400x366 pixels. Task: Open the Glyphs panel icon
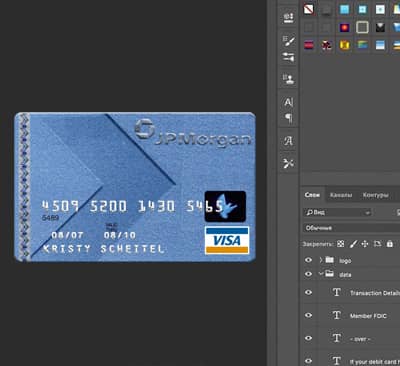[x=288, y=141]
